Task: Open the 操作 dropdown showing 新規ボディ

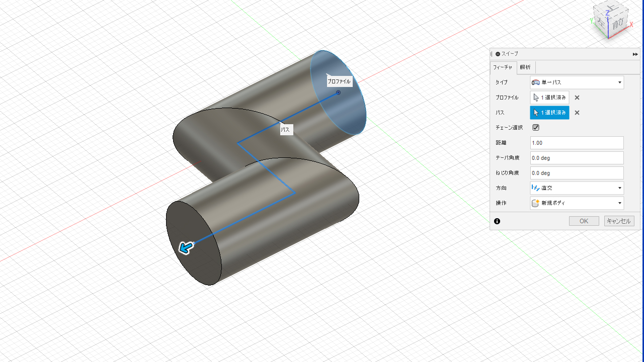Action: tap(577, 203)
